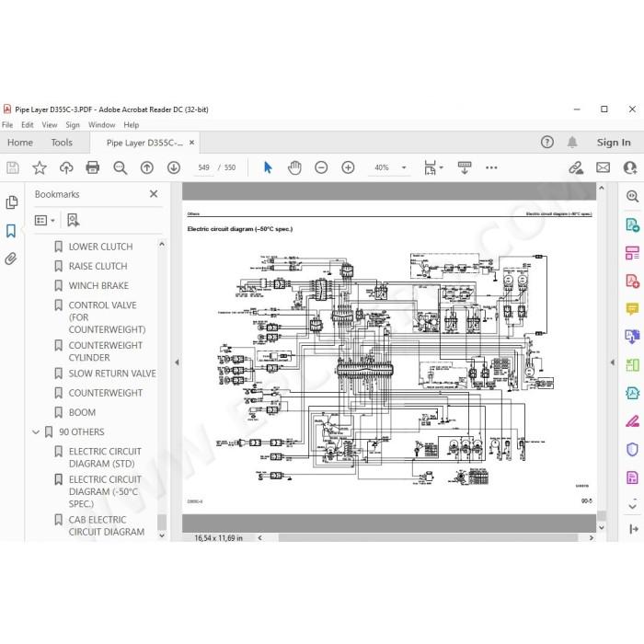The image size is (644, 644).
Task: Click the document horizontal scrollbar
Action: click(428, 537)
